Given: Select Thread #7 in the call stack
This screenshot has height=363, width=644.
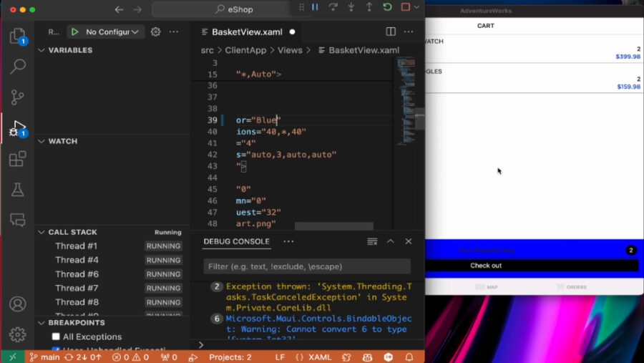Looking at the screenshot, I should click(x=77, y=288).
